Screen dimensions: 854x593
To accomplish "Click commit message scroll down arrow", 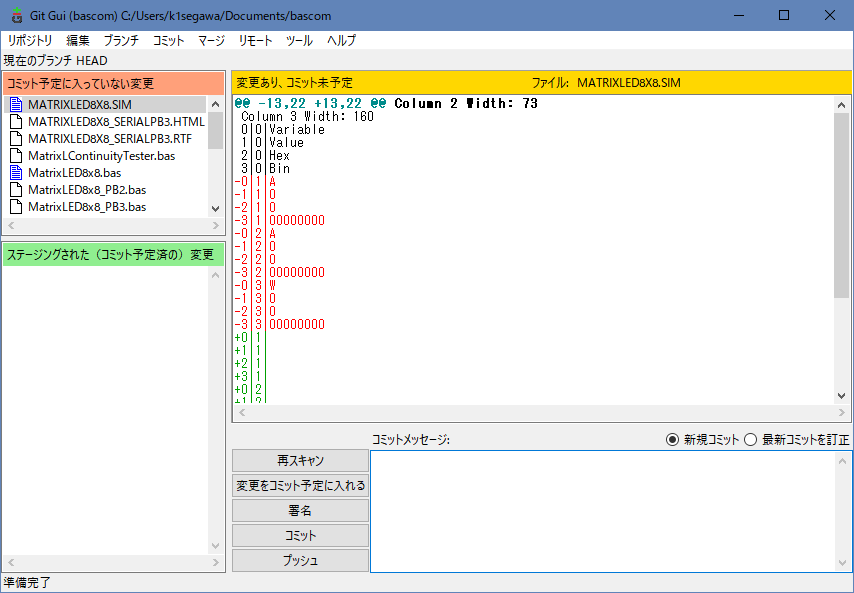I will point(843,563).
